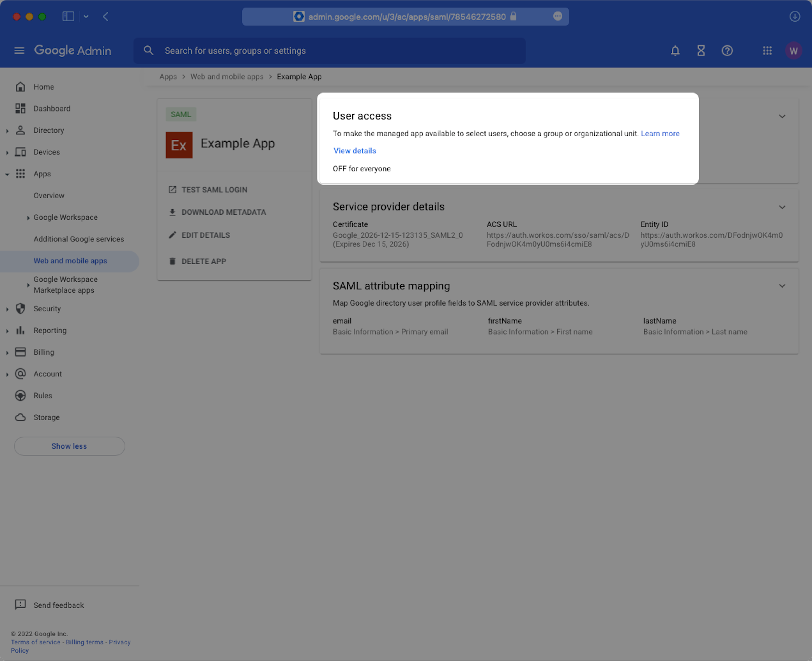
Task: Expand the Directory sidebar section
Action: 7,131
